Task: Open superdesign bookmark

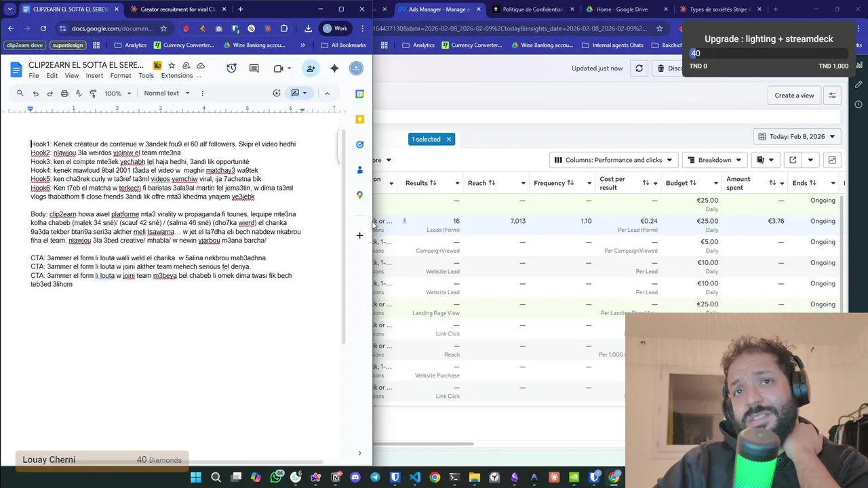Action: point(68,45)
